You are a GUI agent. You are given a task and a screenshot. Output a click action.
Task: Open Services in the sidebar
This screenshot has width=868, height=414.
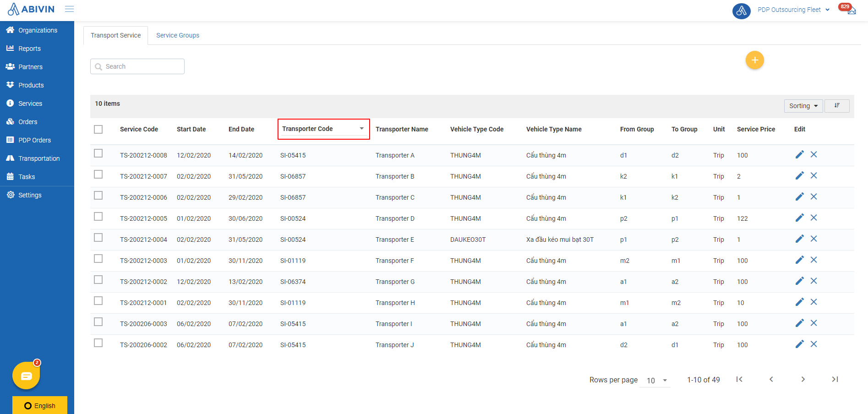tap(37, 103)
